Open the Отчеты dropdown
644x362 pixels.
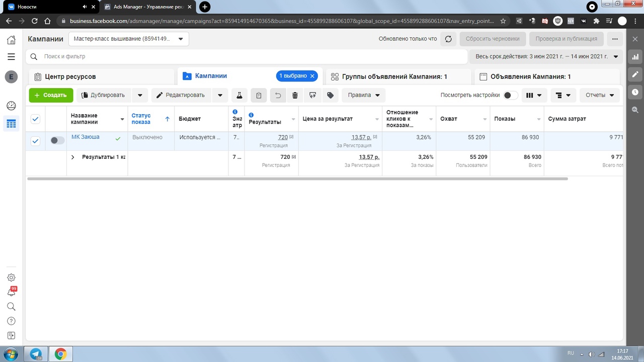click(x=600, y=95)
